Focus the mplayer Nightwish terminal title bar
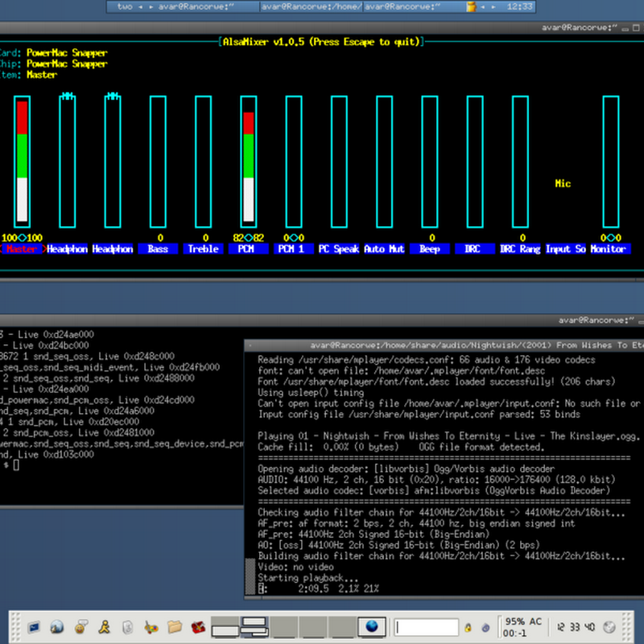Screen dimensions: 644x644 coord(451,345)
